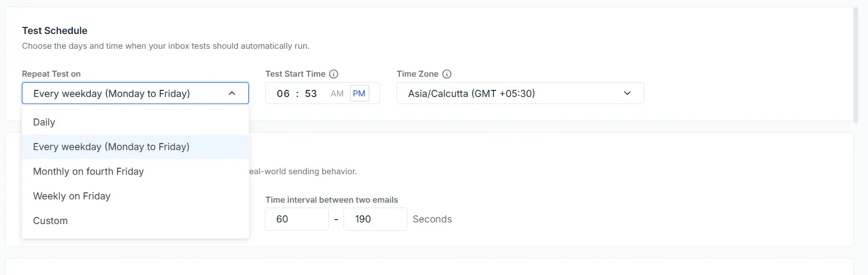The image size is (868, 275).
Task: Click the 'Repeat Test on' label
Action: (x=51, y=74)
